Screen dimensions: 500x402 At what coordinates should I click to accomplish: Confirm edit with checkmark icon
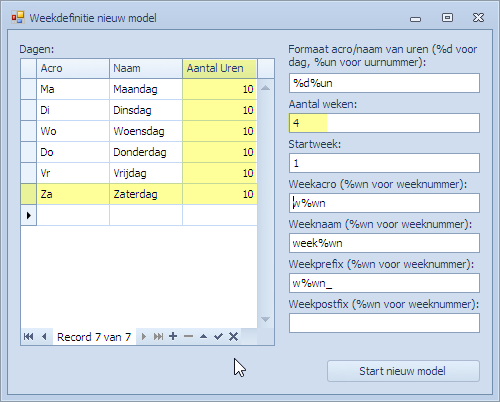tap(218, 337)
